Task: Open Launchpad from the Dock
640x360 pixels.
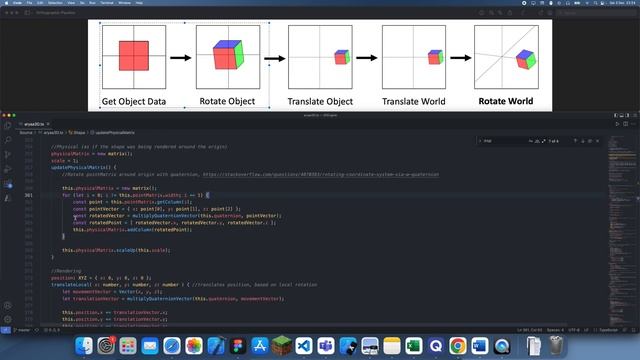Action: tap(128, 346)
